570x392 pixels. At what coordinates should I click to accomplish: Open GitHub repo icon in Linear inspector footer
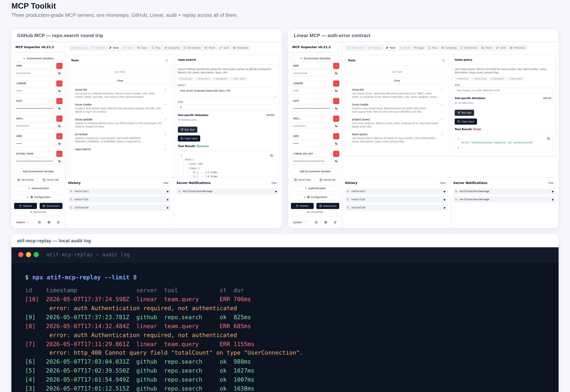point(335,222)
